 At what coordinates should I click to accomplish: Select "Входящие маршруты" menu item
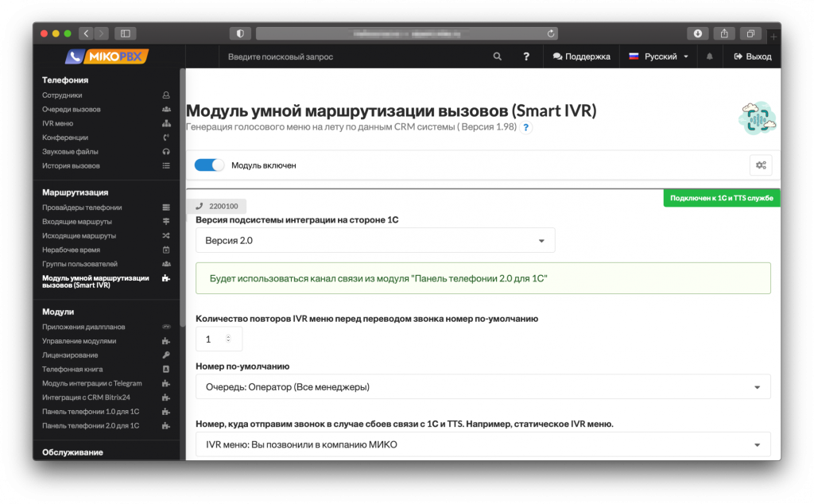click(x=77, y=222)
